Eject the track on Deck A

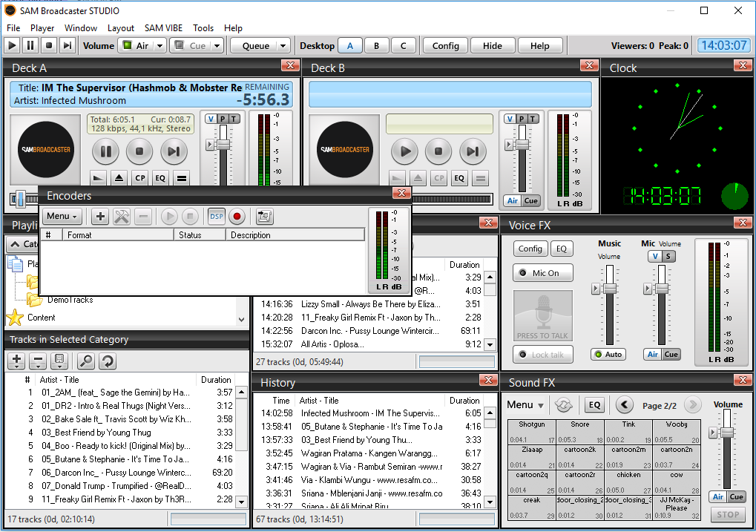tap(119, 178)
